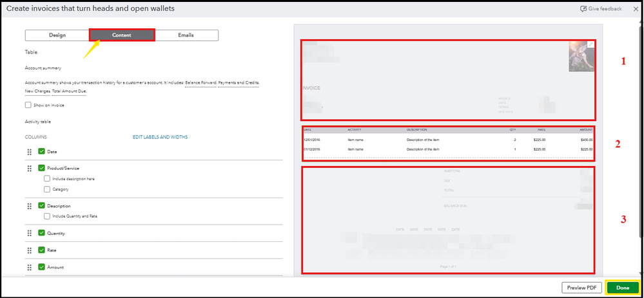Click the New Charges term
Image resolution: width=644 pixels, height=298 pixels.
pyautogui.click(x=37, y=91)
